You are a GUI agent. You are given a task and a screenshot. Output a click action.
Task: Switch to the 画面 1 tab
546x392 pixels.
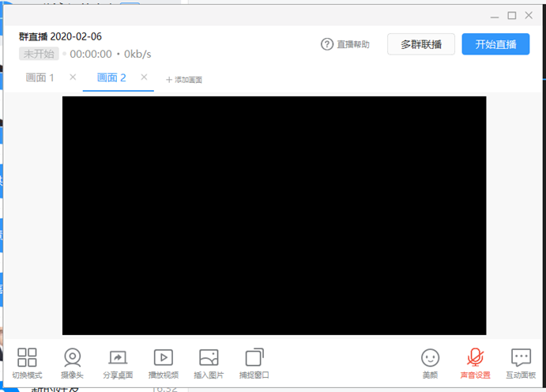tap(40, 77)
